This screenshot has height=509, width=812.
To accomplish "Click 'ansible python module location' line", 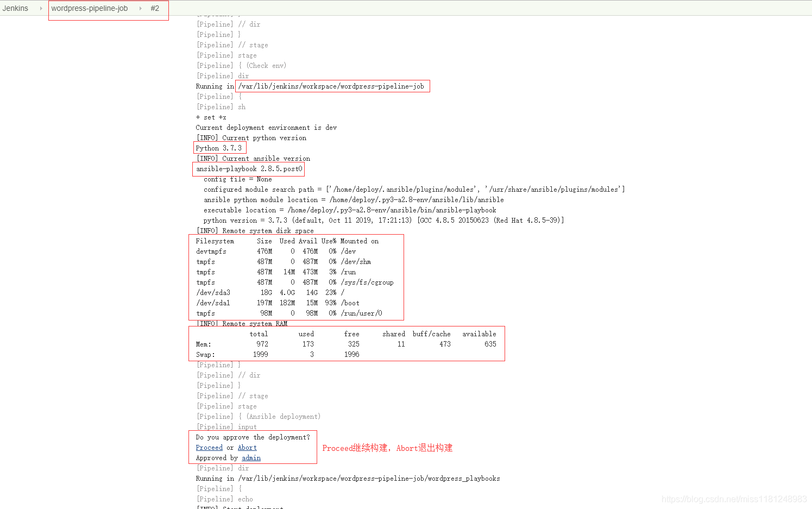I will pos(354,200).
